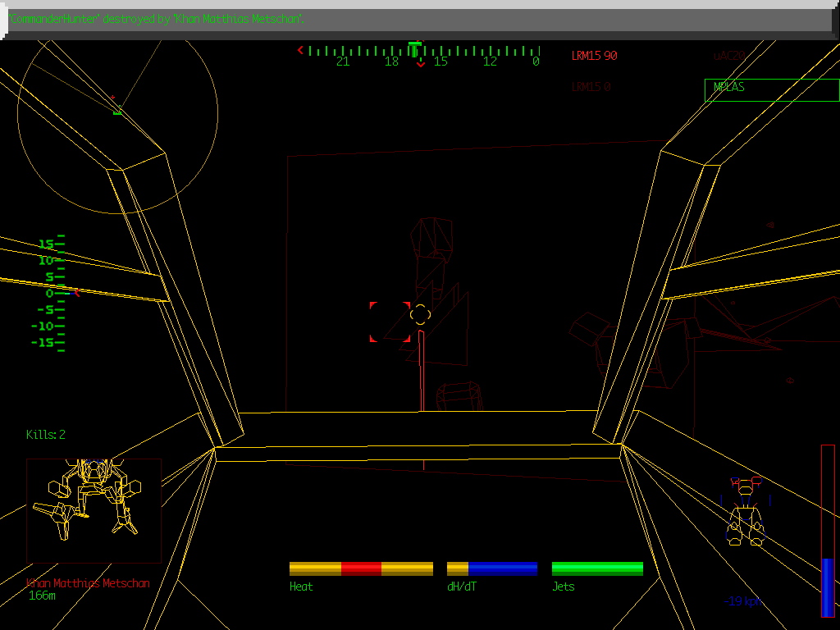Click the green heading marker on compass
This screenshot has width=840, height=630.
415,46
